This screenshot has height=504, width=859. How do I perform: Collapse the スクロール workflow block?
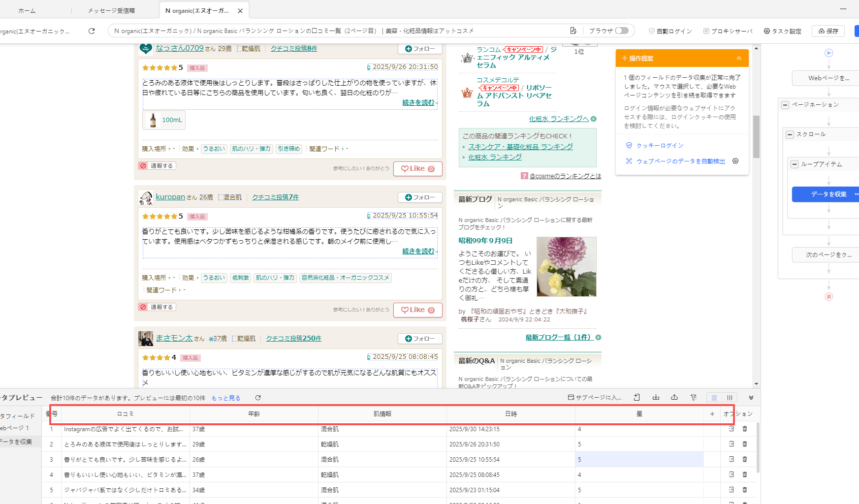tap(790, 134)
